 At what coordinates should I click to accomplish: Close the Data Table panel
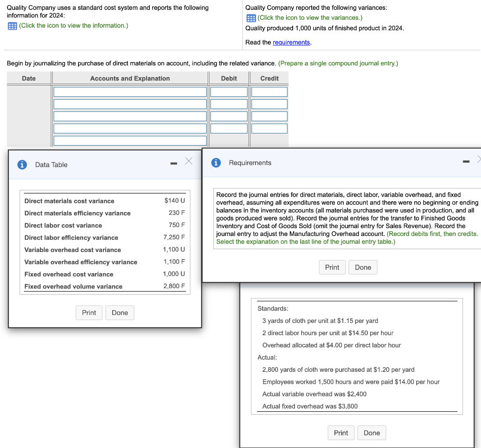(189, 161)
